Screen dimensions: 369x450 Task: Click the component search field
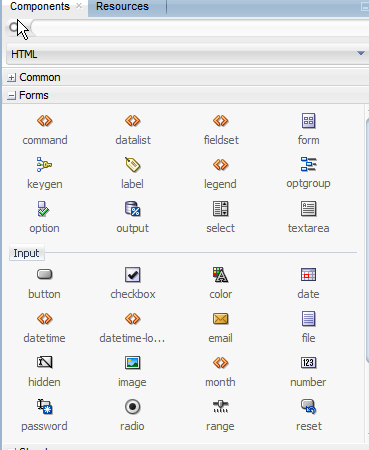click(x=200, y=28)
